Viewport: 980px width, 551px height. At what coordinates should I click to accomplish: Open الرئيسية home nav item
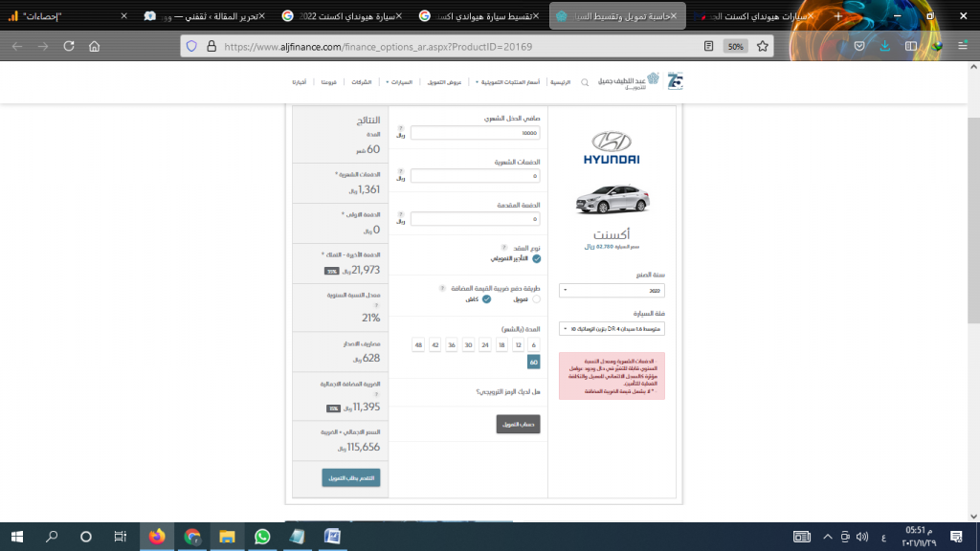[x=560, y=82]
